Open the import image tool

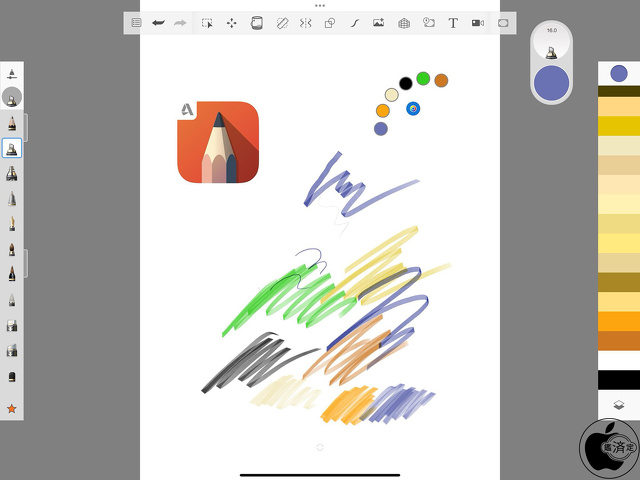click(x=379, y=23)
